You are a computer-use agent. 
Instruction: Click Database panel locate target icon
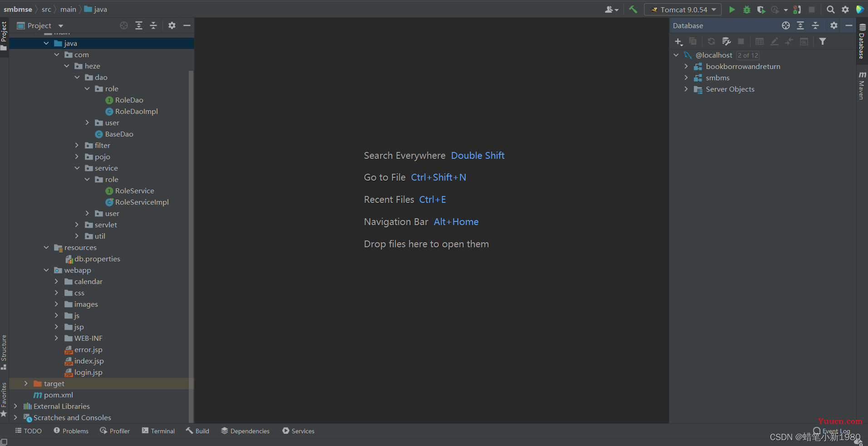pyautogui.click(x=786, y=25)
